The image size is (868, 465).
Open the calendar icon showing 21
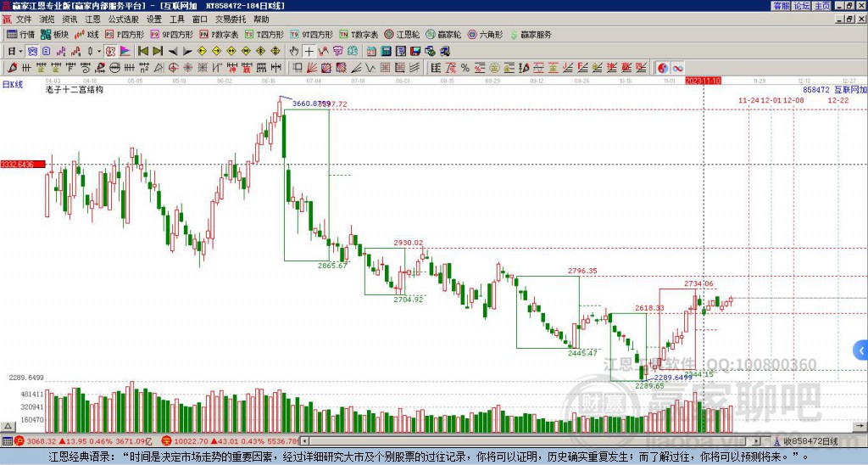[371, 52]
